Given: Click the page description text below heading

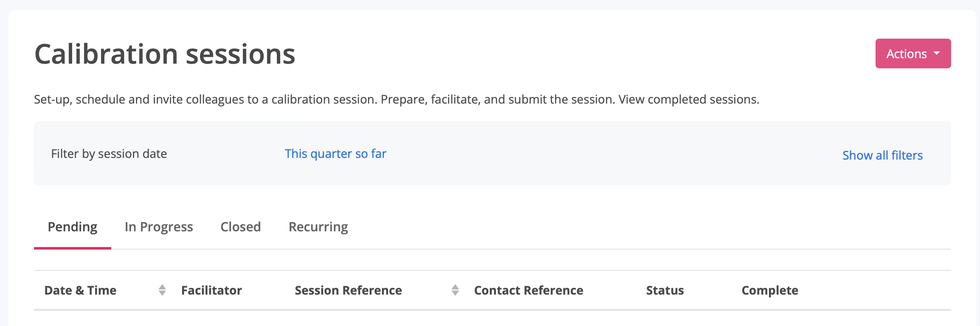Looking at the screenshot, I should click(x=396, y=99).
